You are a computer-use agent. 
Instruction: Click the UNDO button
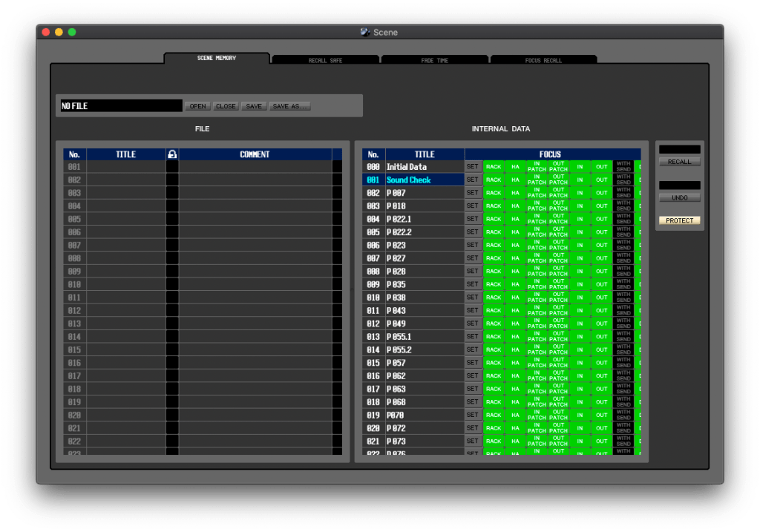click(679, 198)
